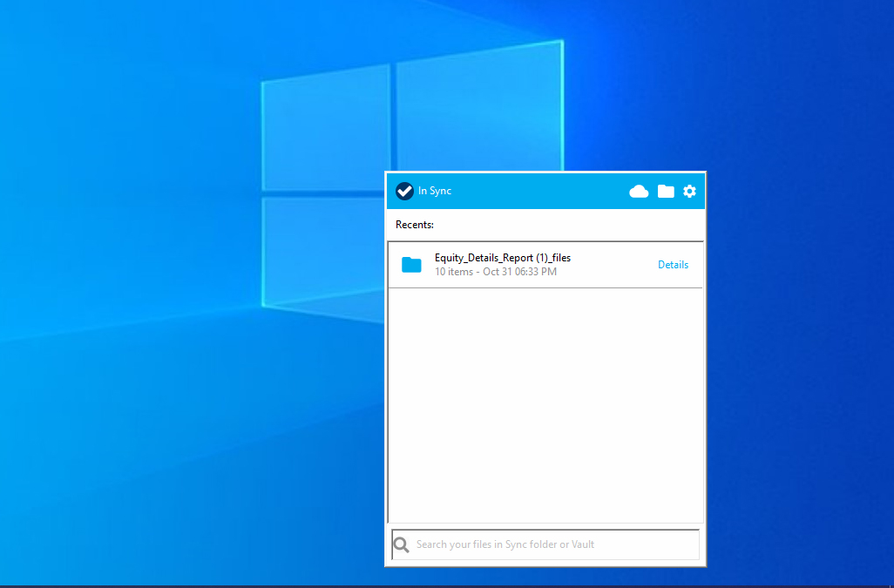
Task: Open the cloud web panel icon
Action: point(639,192)
